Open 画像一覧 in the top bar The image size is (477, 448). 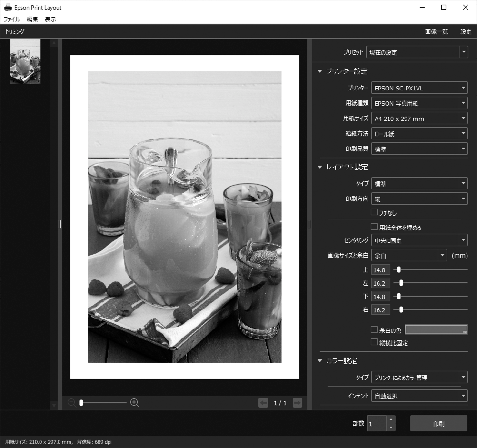[x=437, y=32]
